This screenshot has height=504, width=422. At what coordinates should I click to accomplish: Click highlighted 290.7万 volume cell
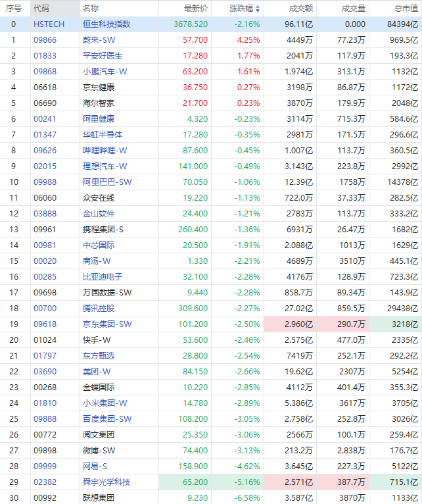coord(342,324)
